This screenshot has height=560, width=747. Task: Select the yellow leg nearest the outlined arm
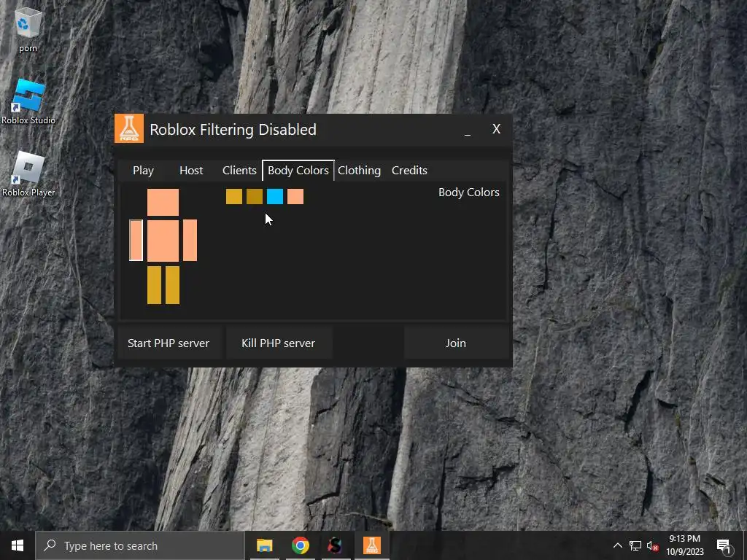point(155,285)
